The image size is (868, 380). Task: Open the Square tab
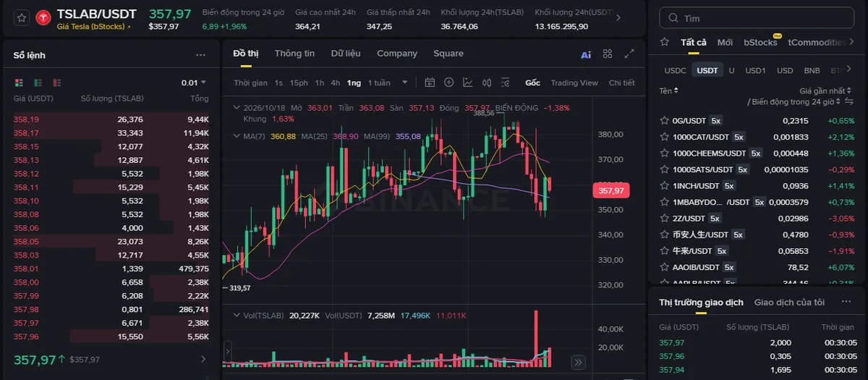448,54
